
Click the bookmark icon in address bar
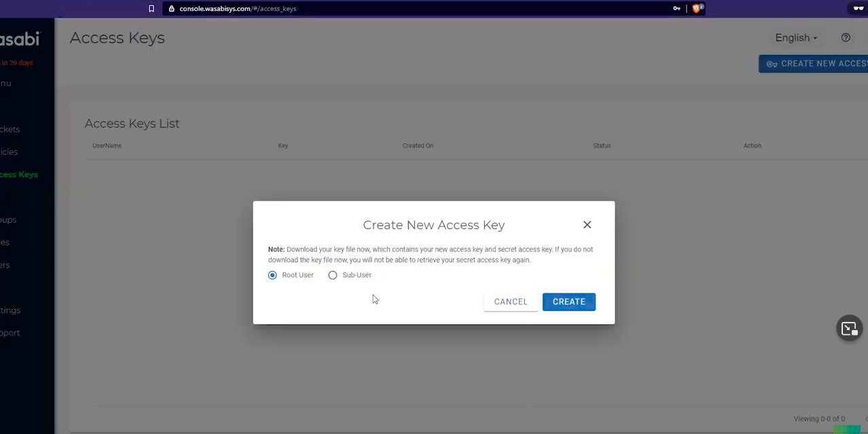coord(151,9)
